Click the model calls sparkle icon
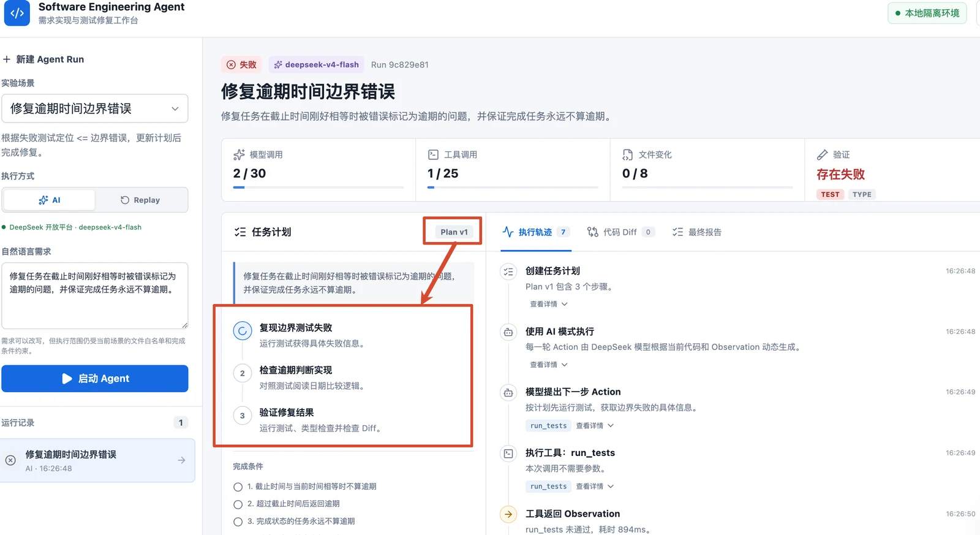This screenshot has width=980, height=535. [239, 154]
